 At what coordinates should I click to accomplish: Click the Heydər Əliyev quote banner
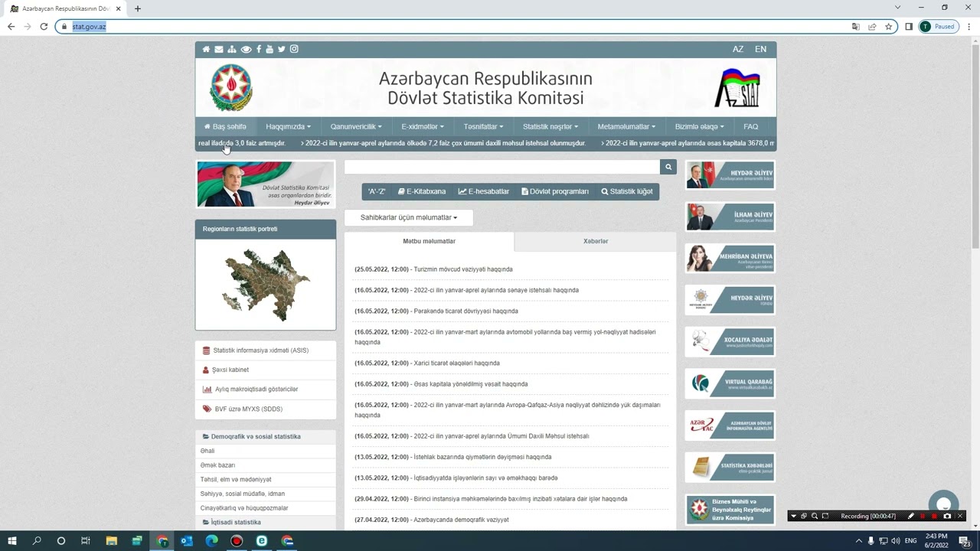(266, 184)
